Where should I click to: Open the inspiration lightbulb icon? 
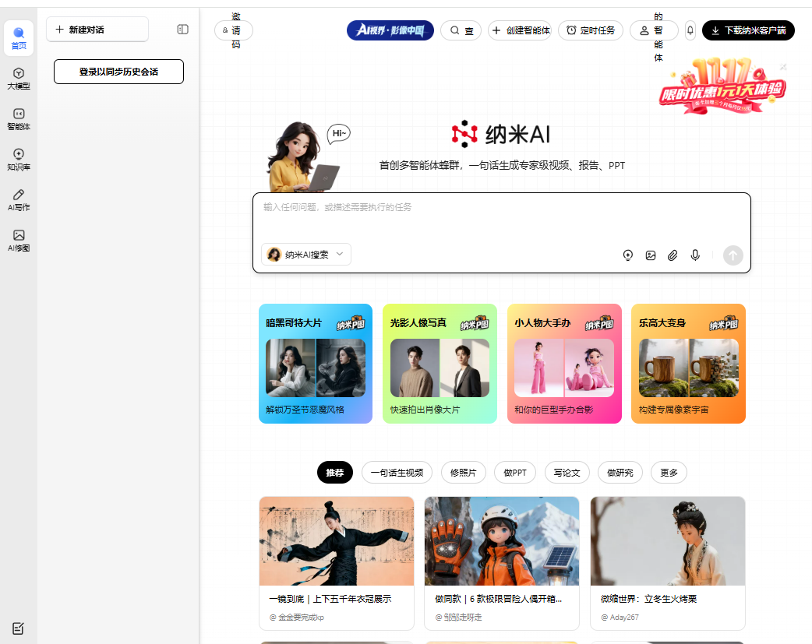tap(627, 255)
